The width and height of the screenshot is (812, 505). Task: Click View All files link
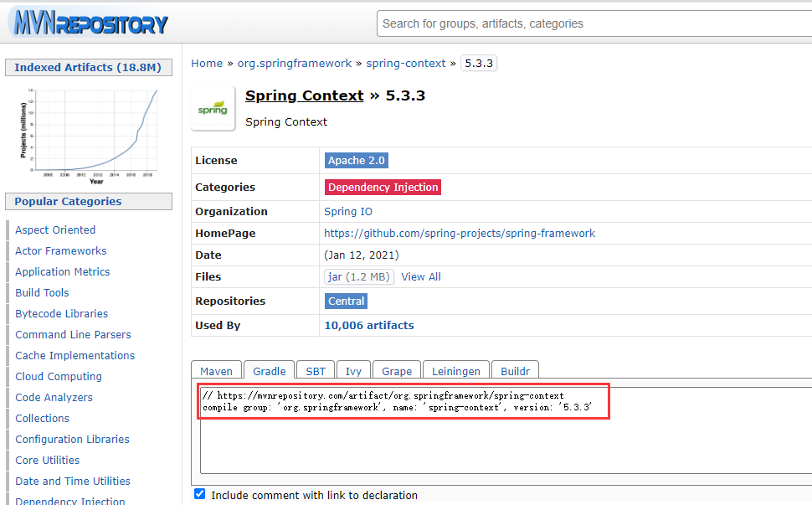click(421, 276)
